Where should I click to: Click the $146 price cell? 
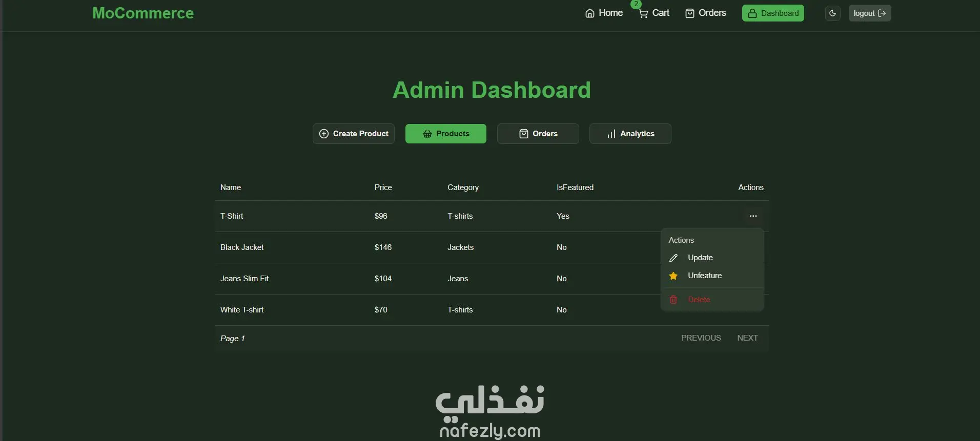click(x=383, y=247)
